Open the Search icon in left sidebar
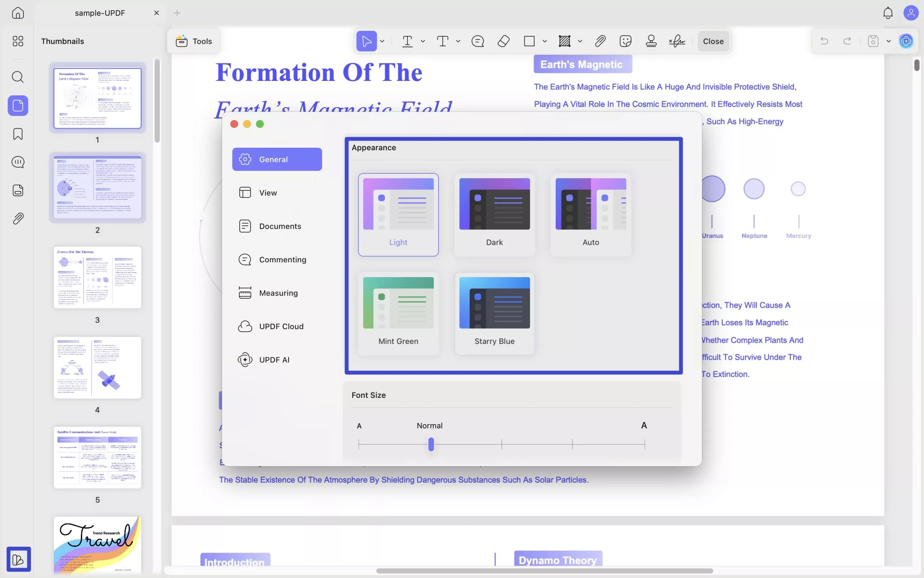 [x=18, y=77]
